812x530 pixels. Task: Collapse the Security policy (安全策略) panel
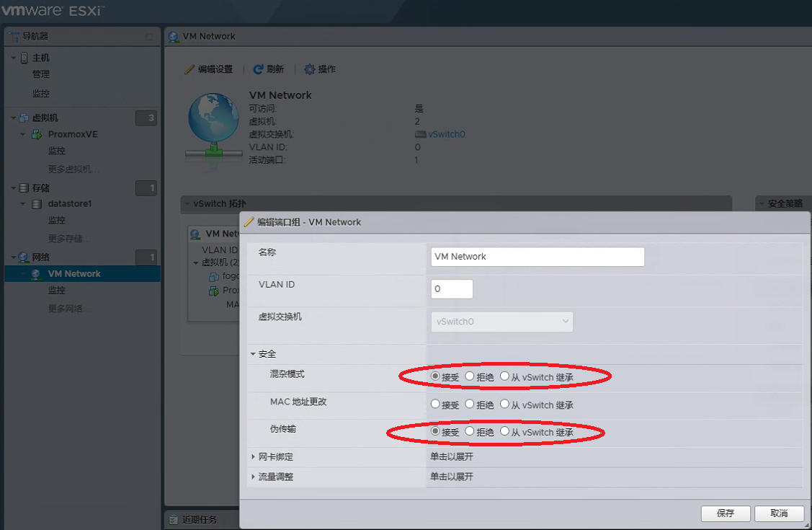click(x=762, y=204)
